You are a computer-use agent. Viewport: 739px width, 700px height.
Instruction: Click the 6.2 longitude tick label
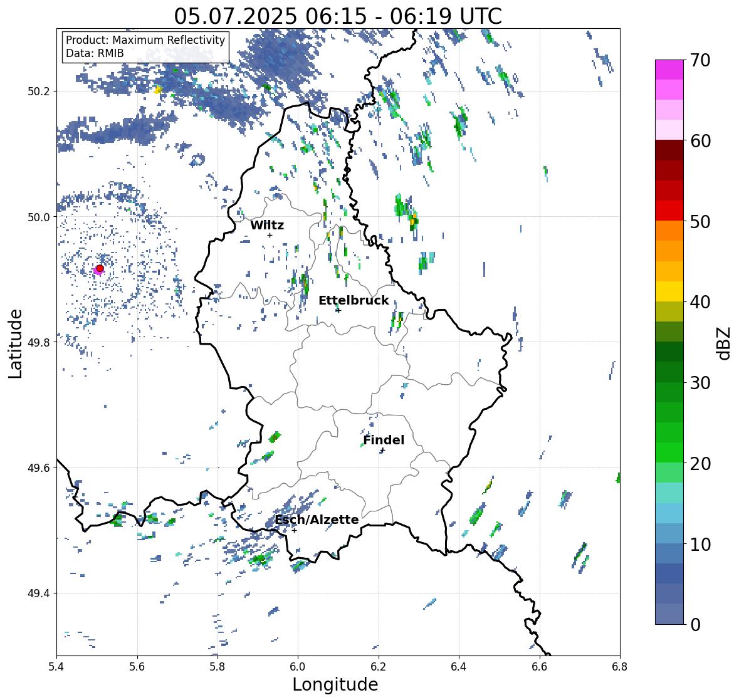point(379,667)
